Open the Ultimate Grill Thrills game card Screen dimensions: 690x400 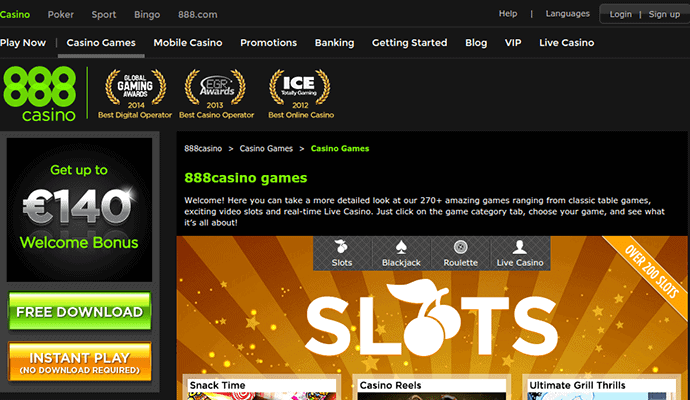(x=602, y=388)
